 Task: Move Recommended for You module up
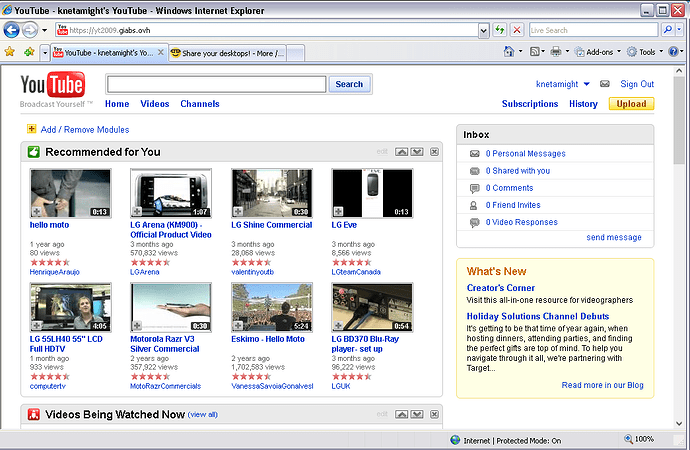pos(401,152)
